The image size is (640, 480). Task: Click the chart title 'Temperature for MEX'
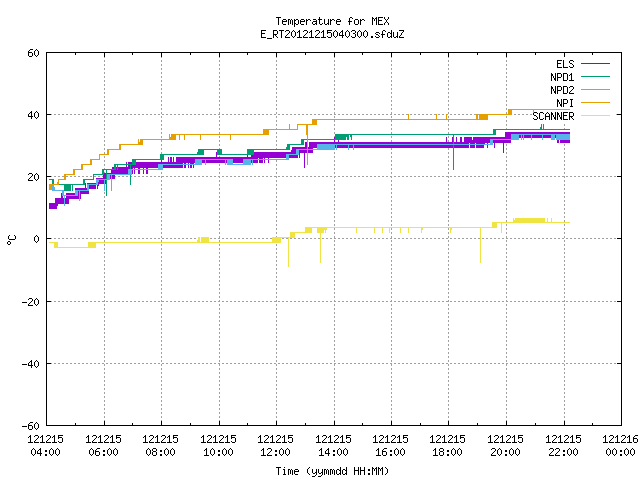[332, 21]
